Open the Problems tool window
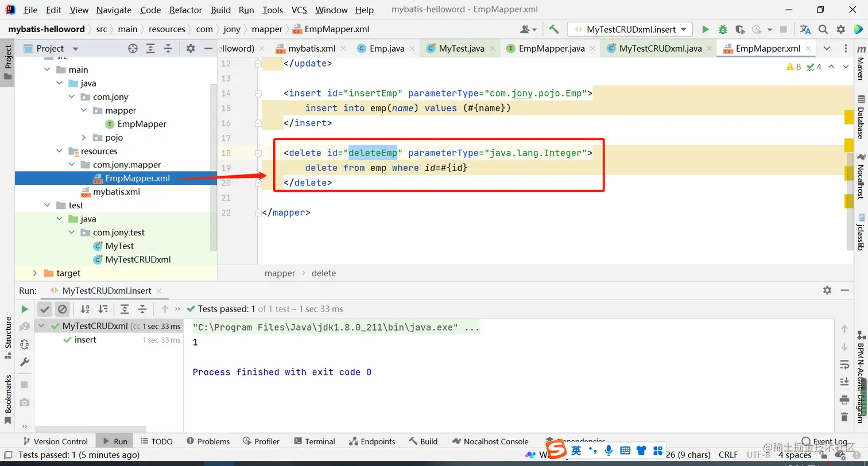 click(x=207, y=441)
